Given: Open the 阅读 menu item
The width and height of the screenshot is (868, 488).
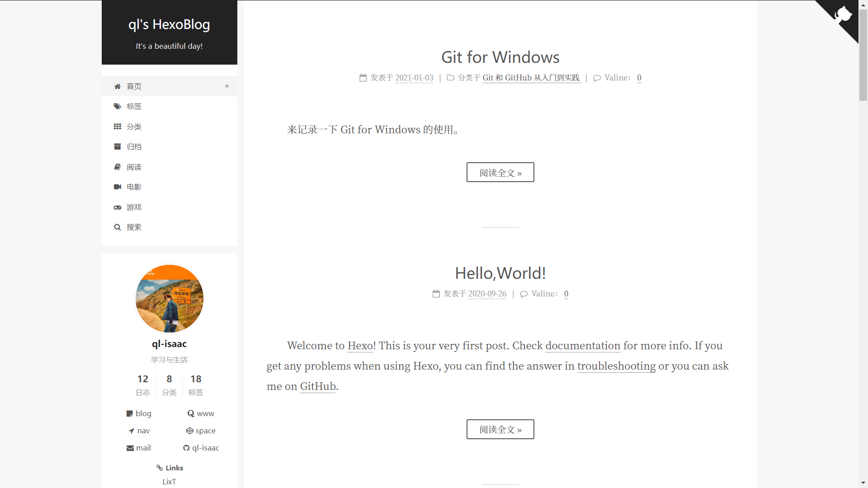Looking at the screenshot, I should pyautogui.click(x=170, y=167).
